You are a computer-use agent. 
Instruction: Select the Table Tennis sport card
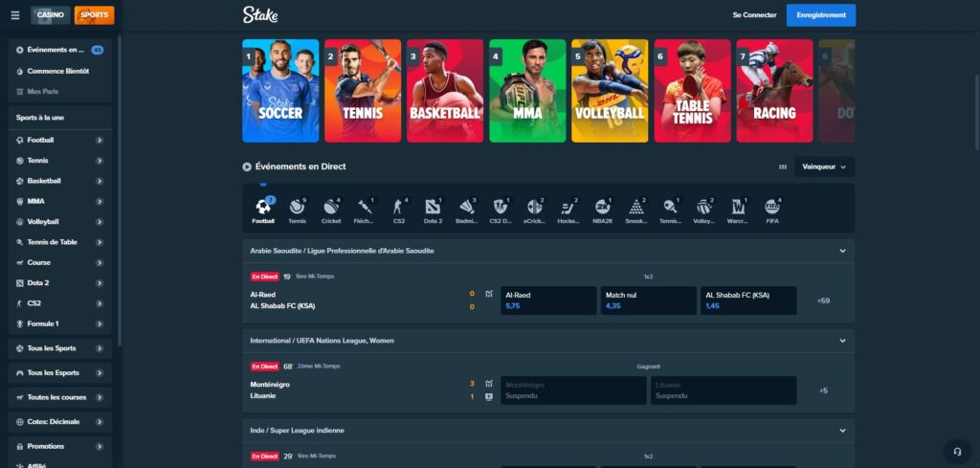click(693, 91)
